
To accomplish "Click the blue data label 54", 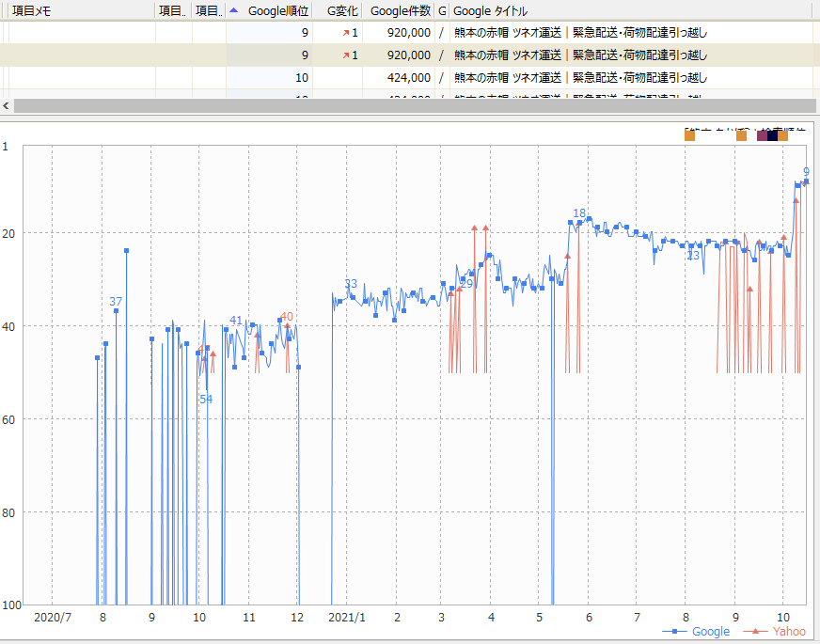I will [206, 400].
